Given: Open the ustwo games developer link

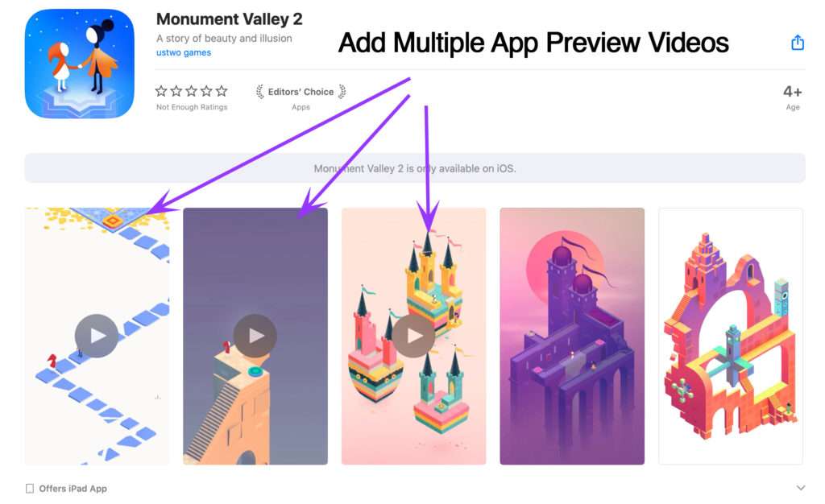Looking at the screenshot, I should 184,52.
